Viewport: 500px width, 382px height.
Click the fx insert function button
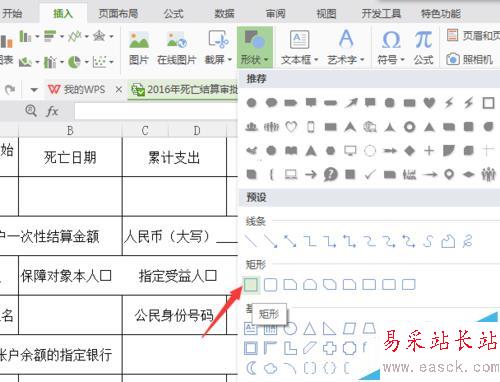click(52, 111)
